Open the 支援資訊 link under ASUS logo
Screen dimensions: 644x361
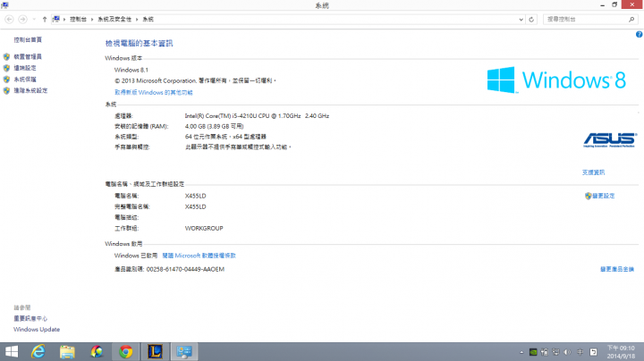click(x=593, y=172)
